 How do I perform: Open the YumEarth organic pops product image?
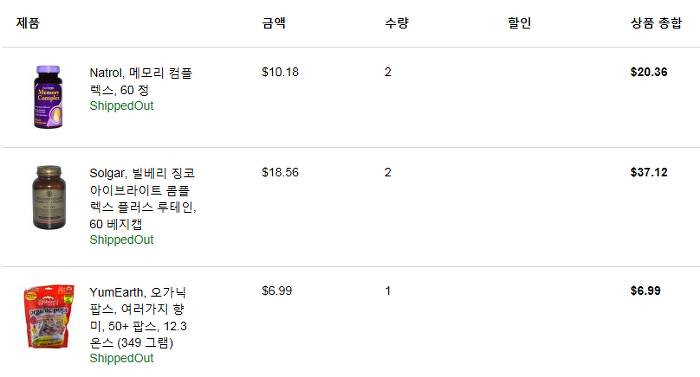tap(49, 316)
